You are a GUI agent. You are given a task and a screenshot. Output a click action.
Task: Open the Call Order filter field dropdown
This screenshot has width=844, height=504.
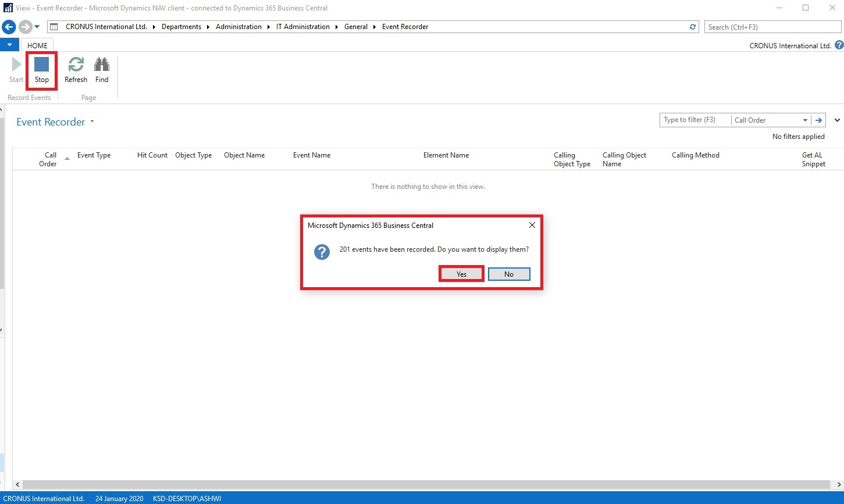tap(805, 120)
